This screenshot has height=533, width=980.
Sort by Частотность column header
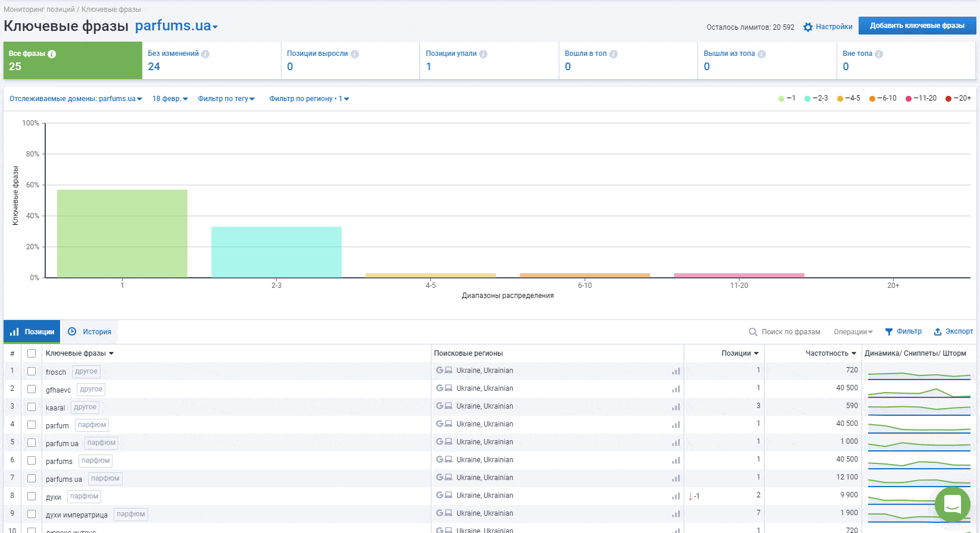tap(831, 353)
